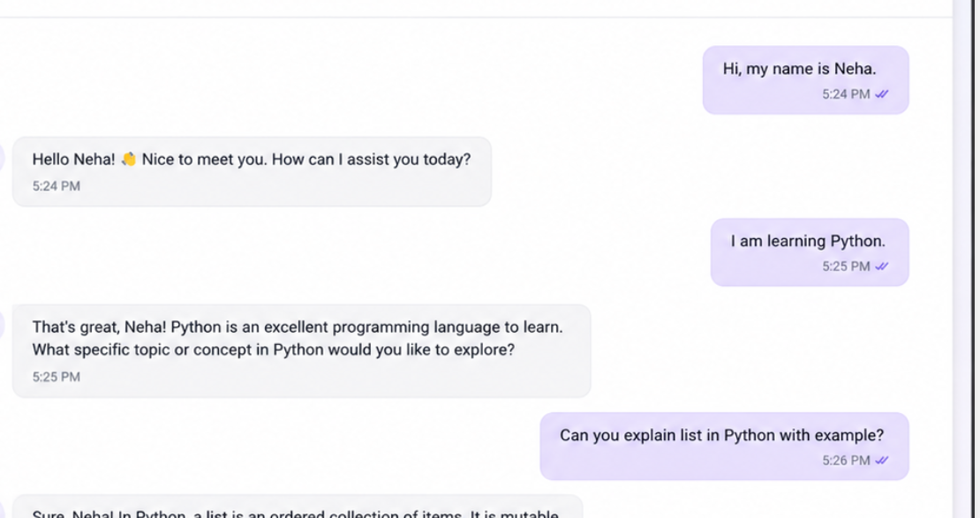980x518 pixels.
Task: Click the 5:24 PM timestamp under sent greeting
Action: coord(846,94)
